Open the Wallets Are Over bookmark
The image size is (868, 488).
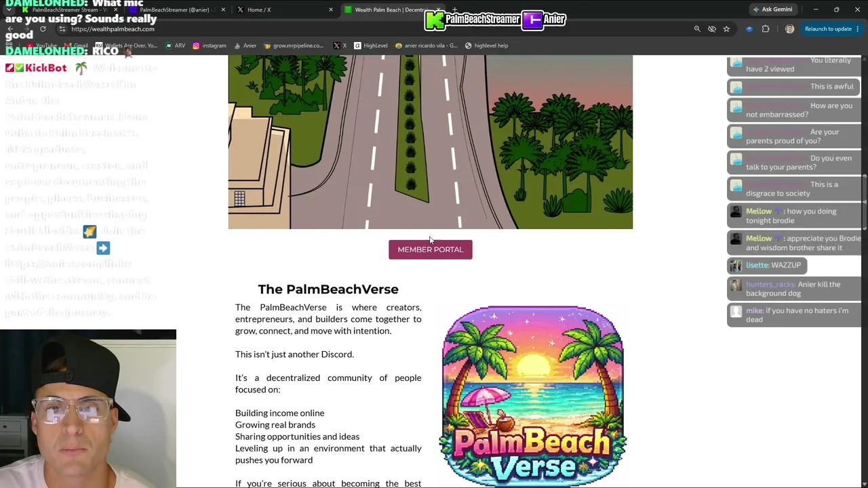(x=127, y=45)
